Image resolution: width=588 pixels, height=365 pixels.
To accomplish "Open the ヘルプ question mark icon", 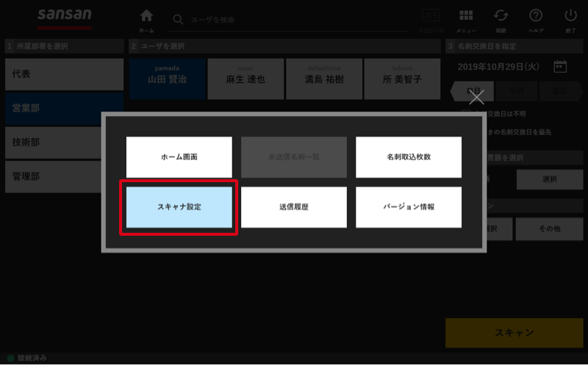I will [x=536, y=15].
